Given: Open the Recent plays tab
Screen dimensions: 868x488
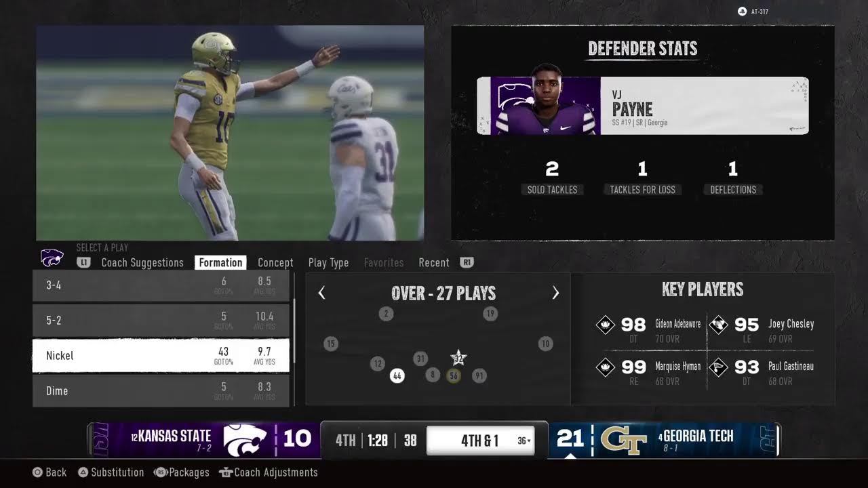Looking at the screenshot, I should pos(434,263).
